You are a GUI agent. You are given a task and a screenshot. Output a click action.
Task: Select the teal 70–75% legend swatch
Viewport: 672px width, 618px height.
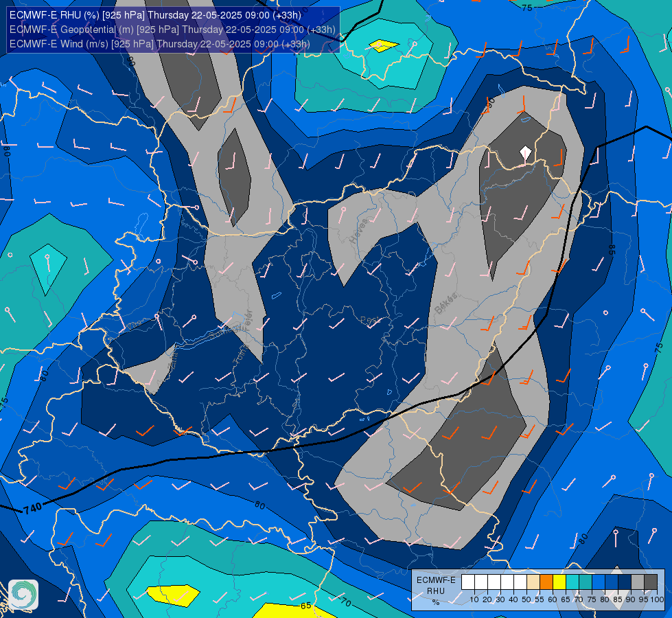point(586,582)
